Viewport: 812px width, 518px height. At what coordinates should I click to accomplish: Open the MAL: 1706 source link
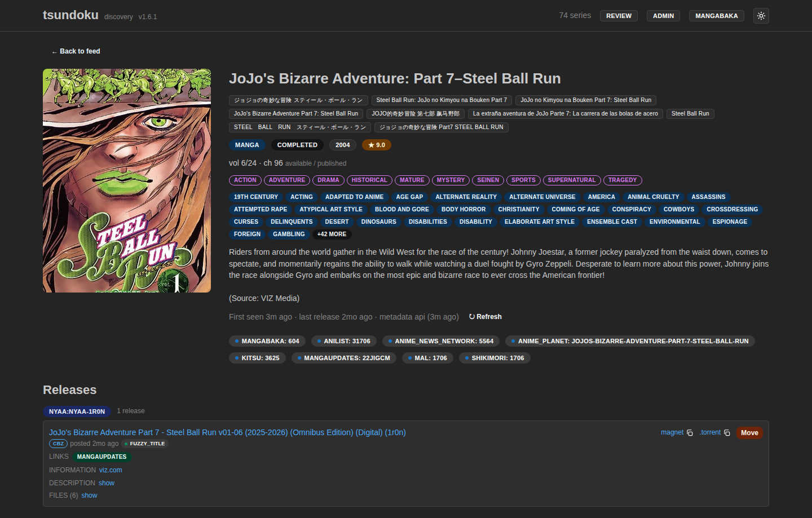(x=427, y=358)
